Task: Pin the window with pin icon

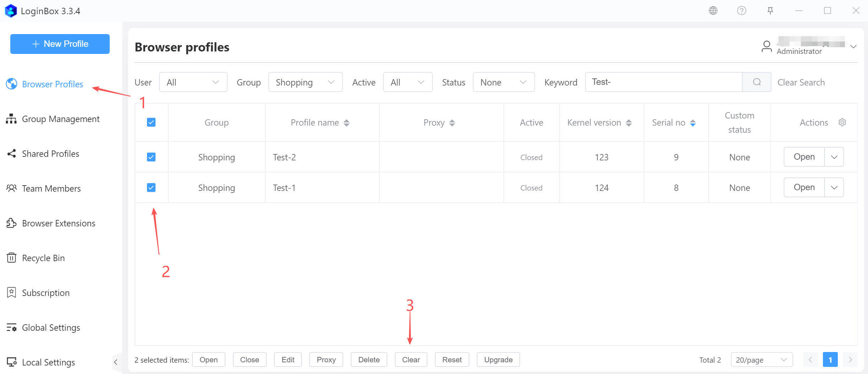Action: coord(770,11)
